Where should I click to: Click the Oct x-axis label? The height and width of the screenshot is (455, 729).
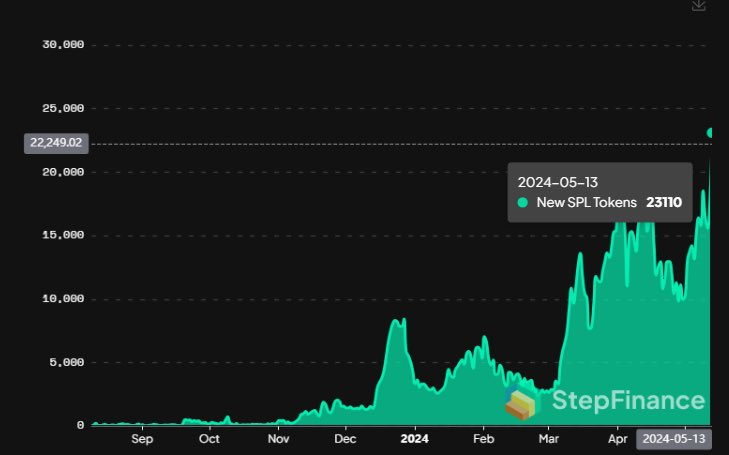pyautogui.click(x=209, y=439)
